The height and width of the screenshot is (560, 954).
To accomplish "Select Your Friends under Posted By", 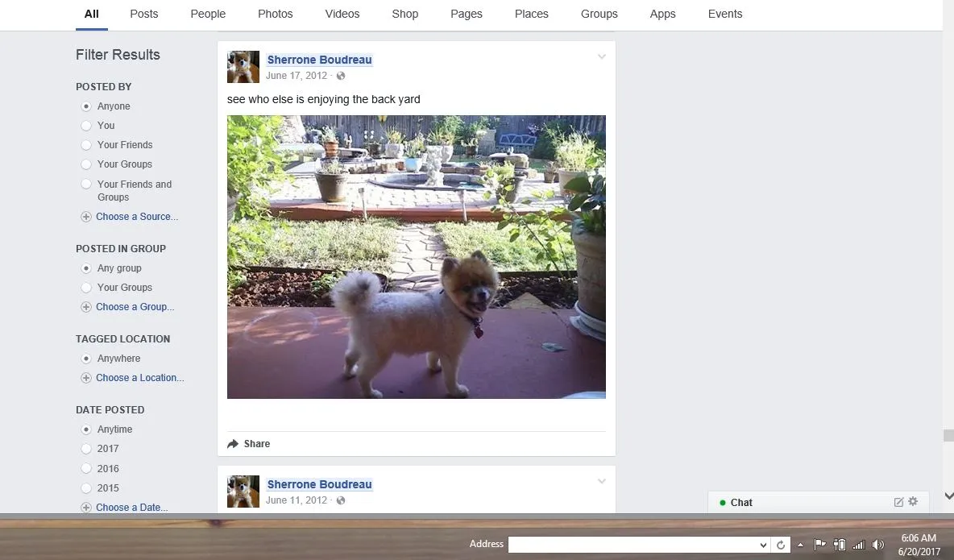I will pos(86,145).
